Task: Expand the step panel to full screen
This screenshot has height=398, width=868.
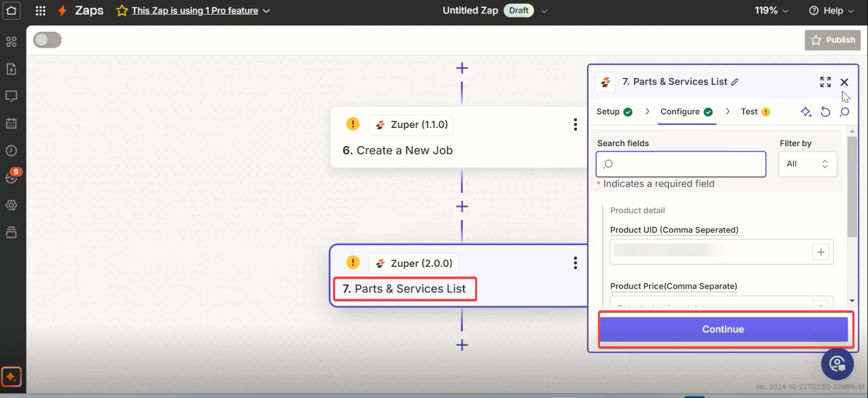Action: click(825, 82)
